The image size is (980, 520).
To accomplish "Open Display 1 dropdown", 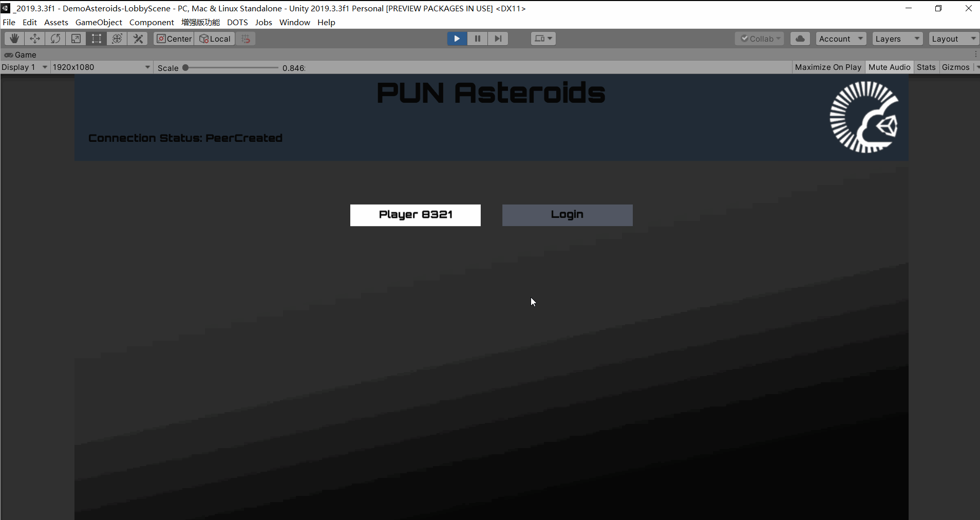I will point(25,67).
